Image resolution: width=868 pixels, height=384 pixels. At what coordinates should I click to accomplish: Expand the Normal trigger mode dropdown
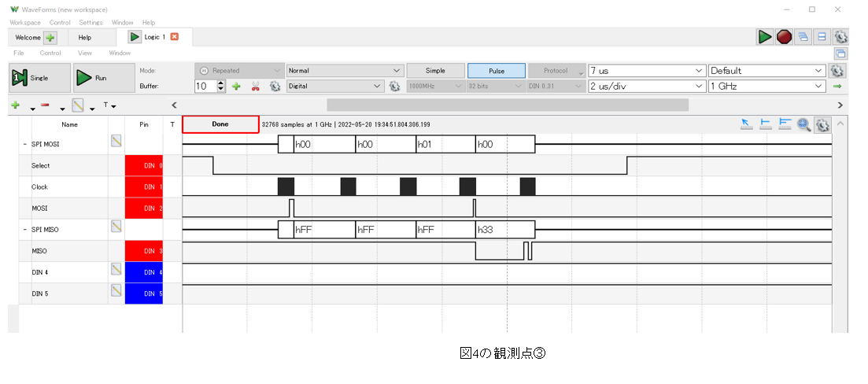[345, 70]
